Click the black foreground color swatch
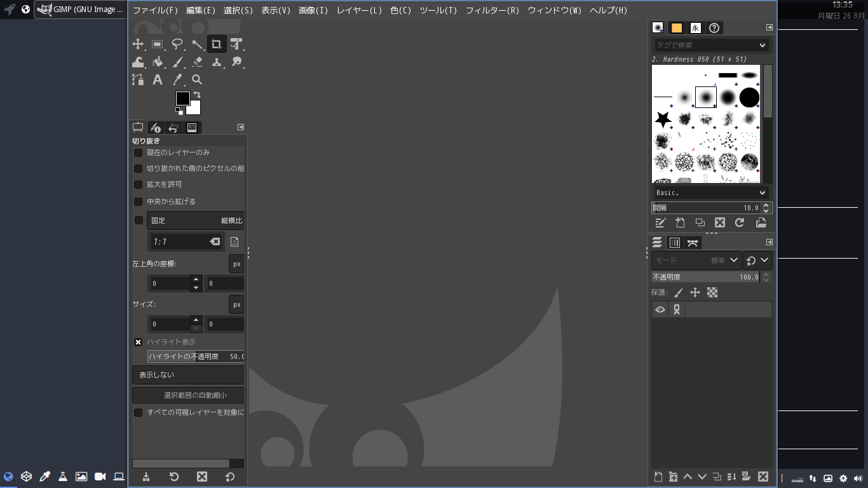 point(182,98)
